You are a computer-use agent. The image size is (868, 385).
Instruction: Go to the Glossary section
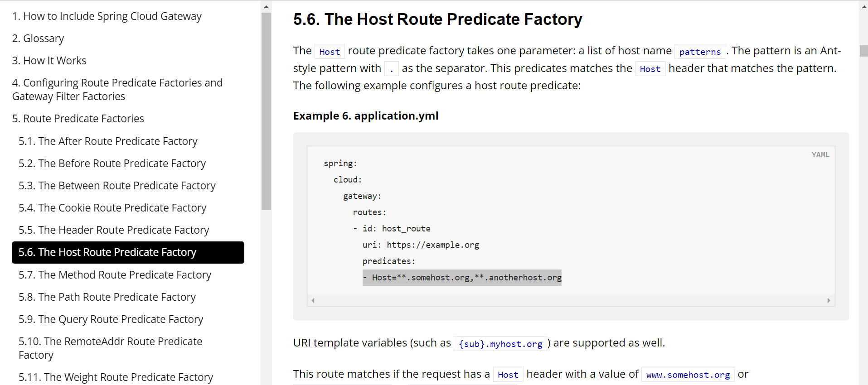click(38, 38)
